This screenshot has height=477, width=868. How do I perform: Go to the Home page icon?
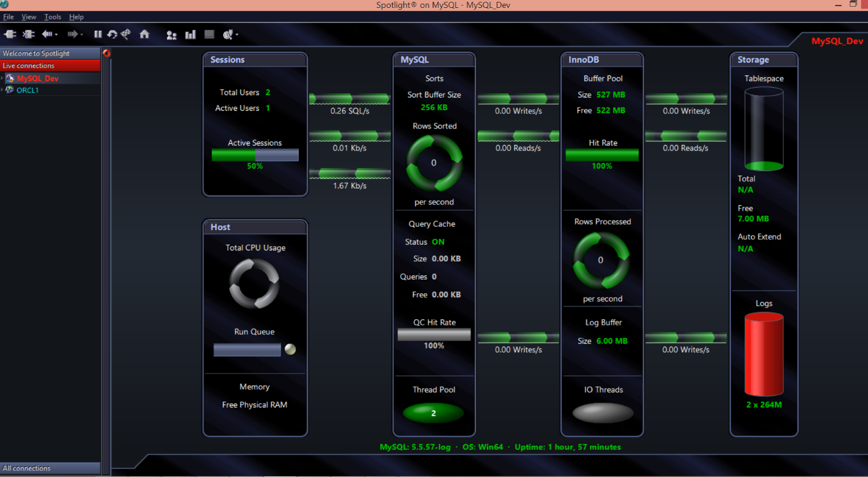click(x=144, y=35)
